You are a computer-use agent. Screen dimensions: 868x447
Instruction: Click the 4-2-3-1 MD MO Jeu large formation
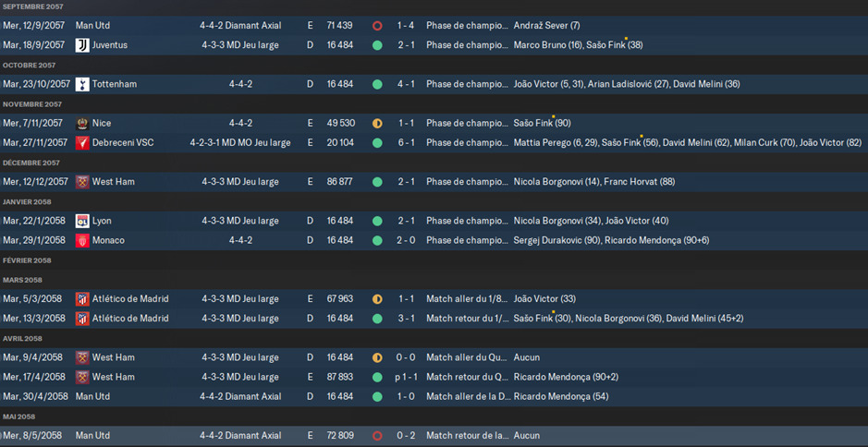240,143
